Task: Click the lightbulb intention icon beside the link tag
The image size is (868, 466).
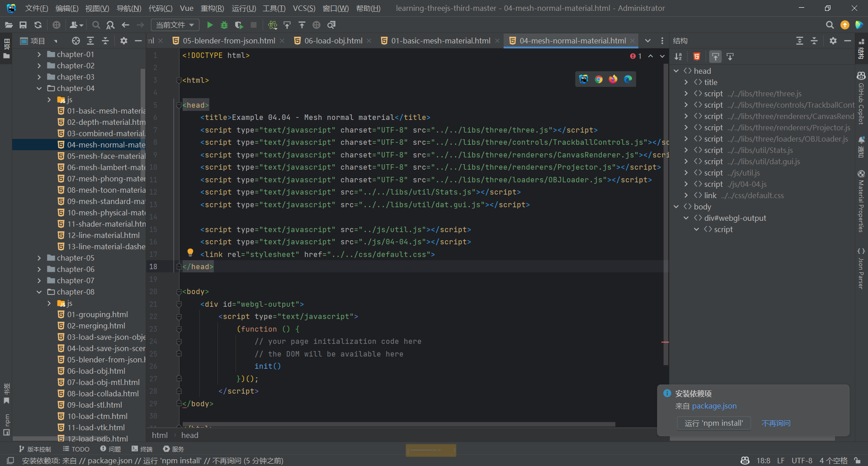Action: pos(190,252)
